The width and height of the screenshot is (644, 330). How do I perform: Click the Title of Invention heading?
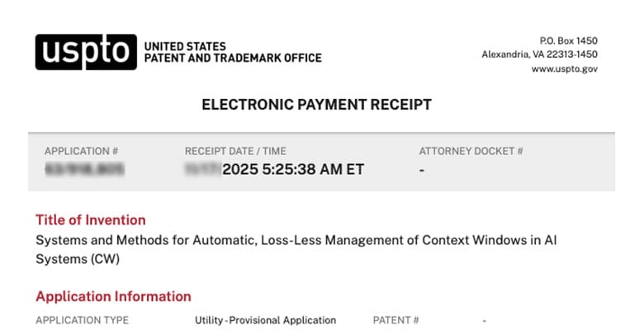tap(91, 220)
